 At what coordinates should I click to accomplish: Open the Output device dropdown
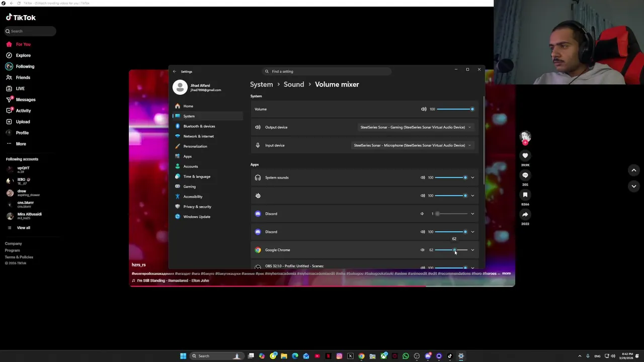[416, 127]
